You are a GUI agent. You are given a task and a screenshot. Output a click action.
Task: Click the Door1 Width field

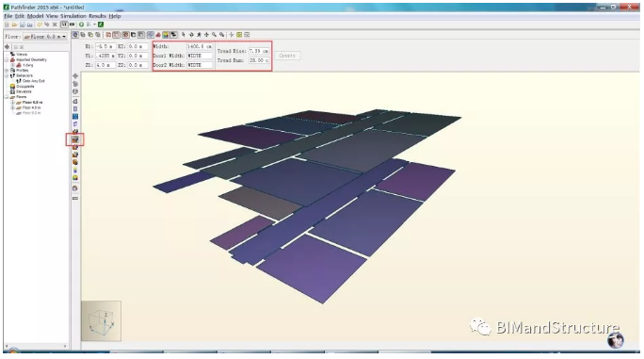tap(200, 56)
